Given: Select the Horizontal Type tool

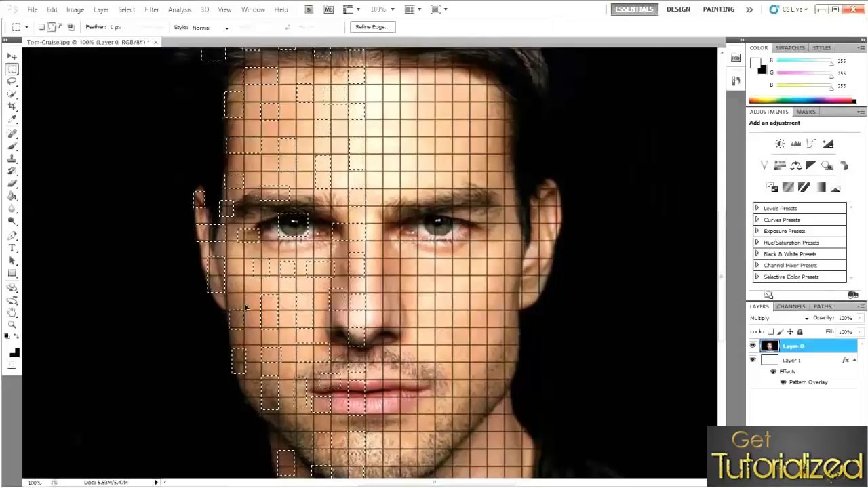Looking at the screenshot, I should click(12, 248).
